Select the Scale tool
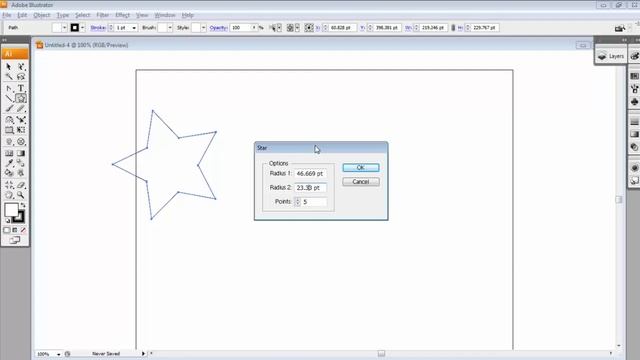Screen dimensions: 640x360 tap(21, 120)
